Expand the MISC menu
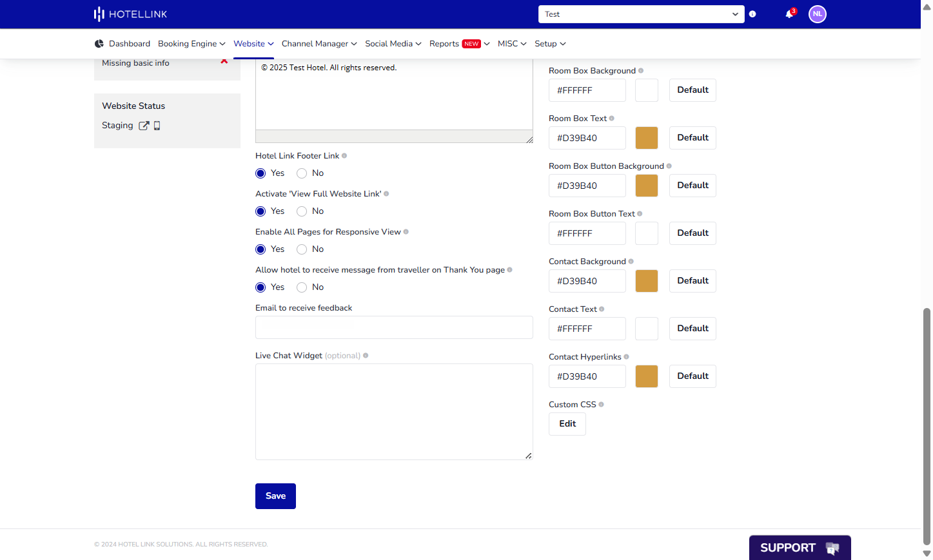This screenshot has width=933, height=560. [512, 44]
